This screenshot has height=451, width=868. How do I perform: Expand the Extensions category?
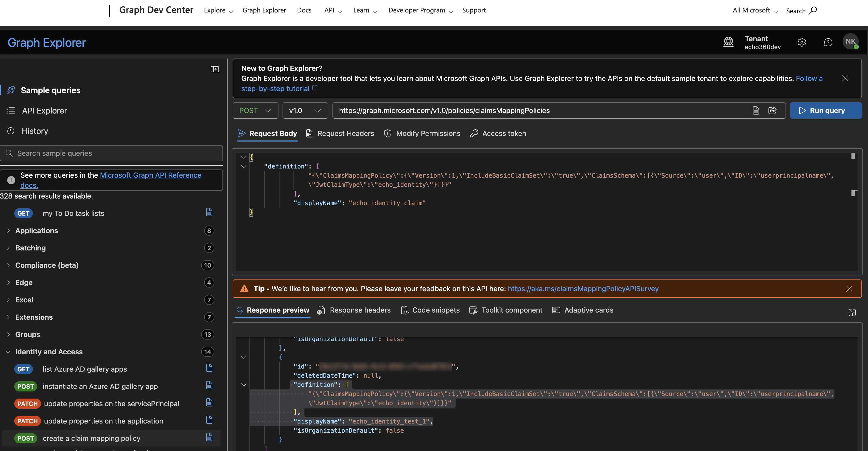tap(8, 317)
